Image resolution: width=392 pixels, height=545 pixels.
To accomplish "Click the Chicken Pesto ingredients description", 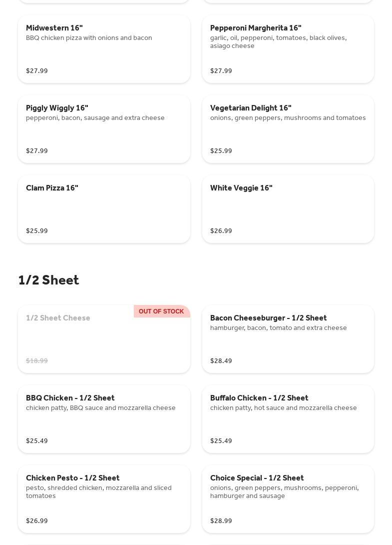I will point(98,491).
